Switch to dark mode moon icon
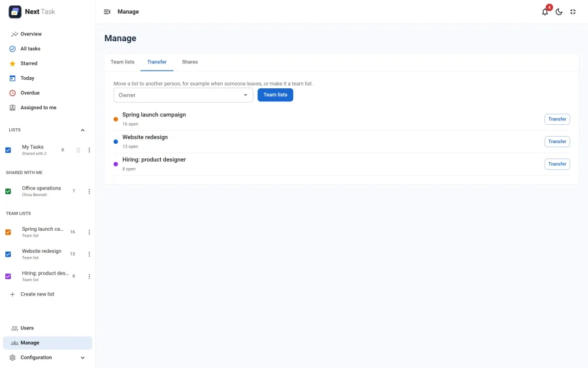 tap(559, 12)
